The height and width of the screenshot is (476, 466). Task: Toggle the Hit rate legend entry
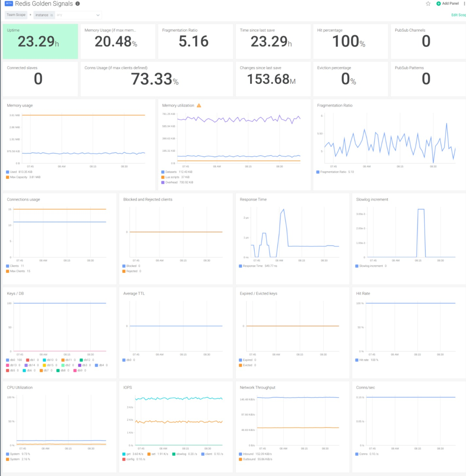click(x=367, y=360)
